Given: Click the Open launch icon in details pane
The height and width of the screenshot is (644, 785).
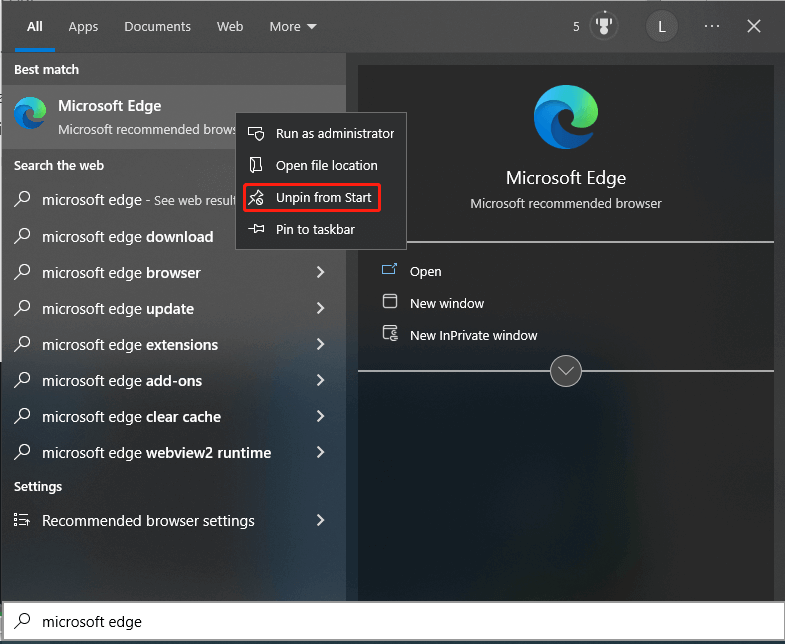Looking at the screenshot, I should click(x=389, y=269).
